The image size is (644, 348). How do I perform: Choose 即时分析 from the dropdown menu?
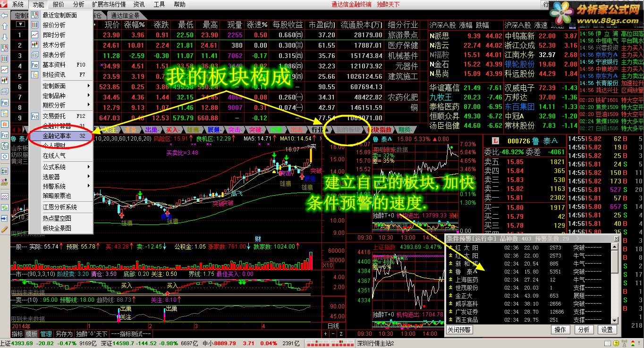pos(61,35)
